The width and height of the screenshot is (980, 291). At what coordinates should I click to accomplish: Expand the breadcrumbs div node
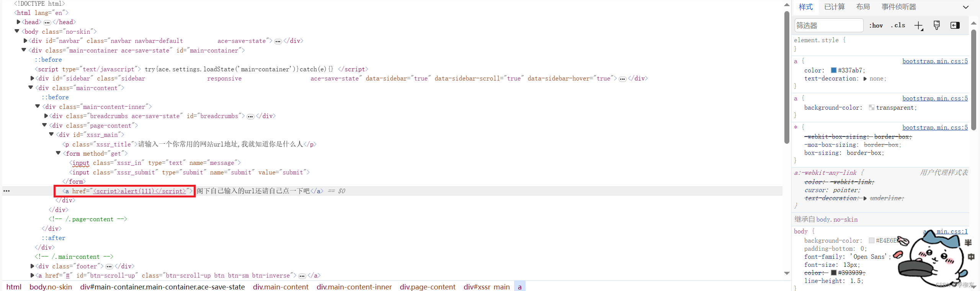point(46,116)
